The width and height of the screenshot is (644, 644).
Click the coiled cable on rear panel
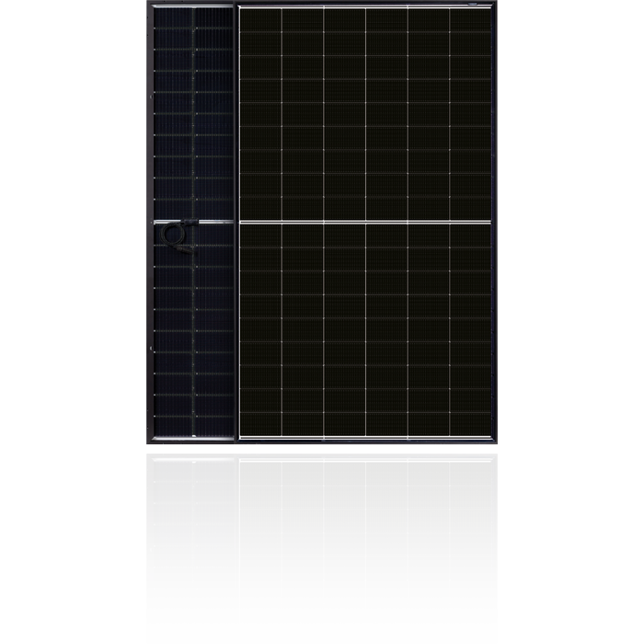pos(178,236)
